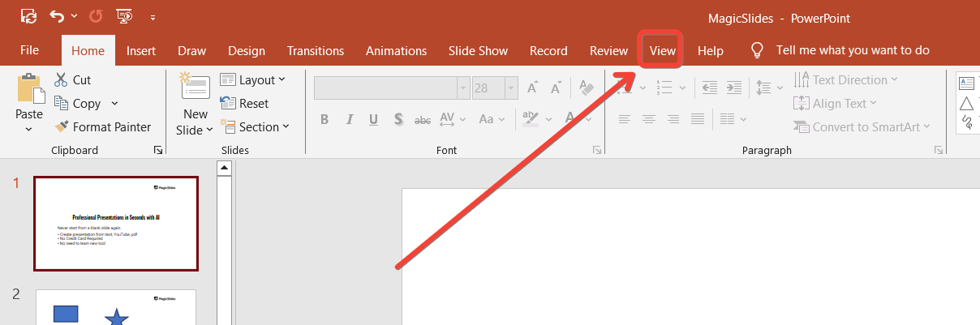
Task: Clear all formatting
Action: (587, 88)
